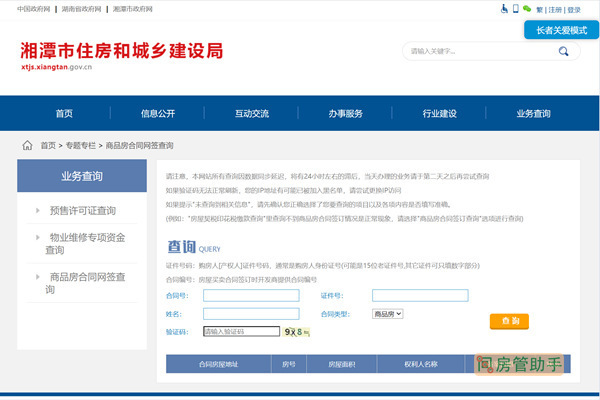Select 物业维修专项资金查询 in the sidebar
This screenshot has height=400, width=600.
[x=85, y=243]
